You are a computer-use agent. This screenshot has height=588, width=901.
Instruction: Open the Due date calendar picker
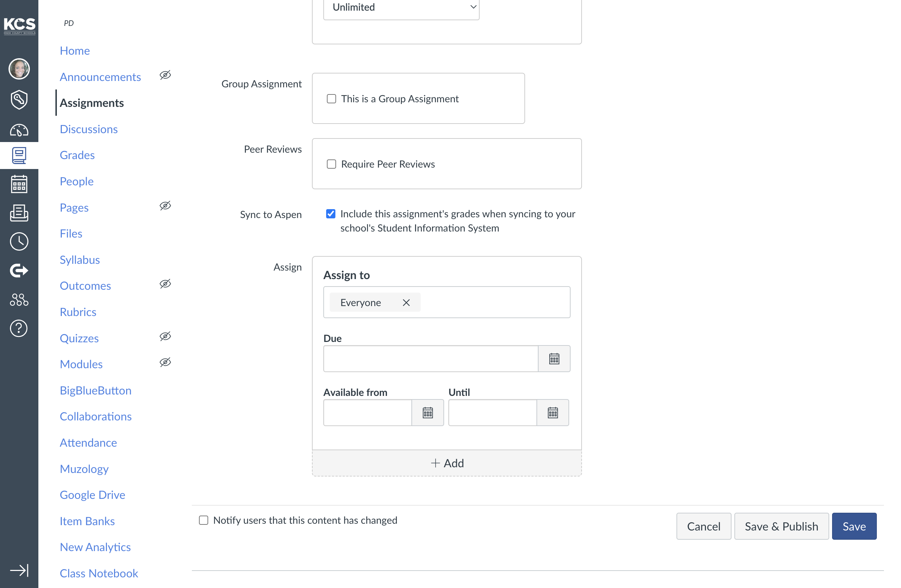point(554,359)
